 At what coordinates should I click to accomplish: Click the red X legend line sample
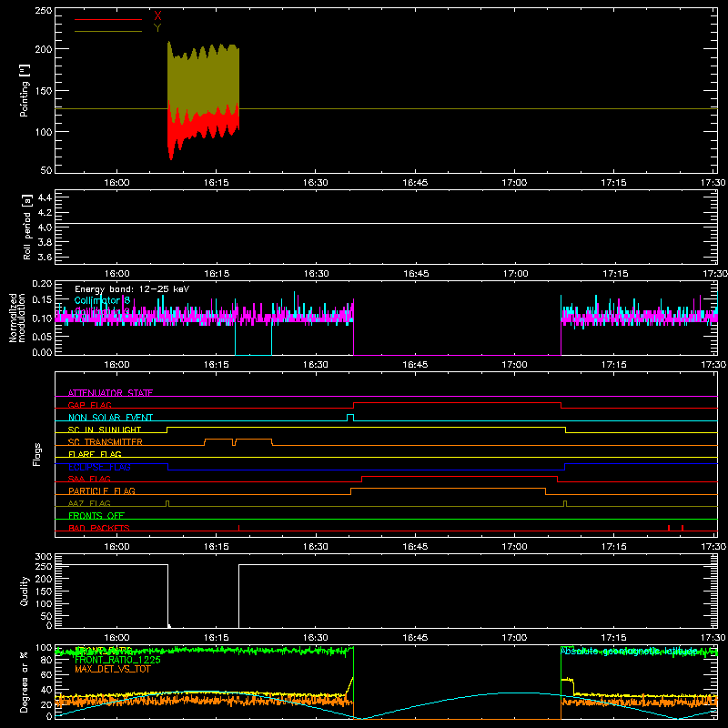point(108,19)
